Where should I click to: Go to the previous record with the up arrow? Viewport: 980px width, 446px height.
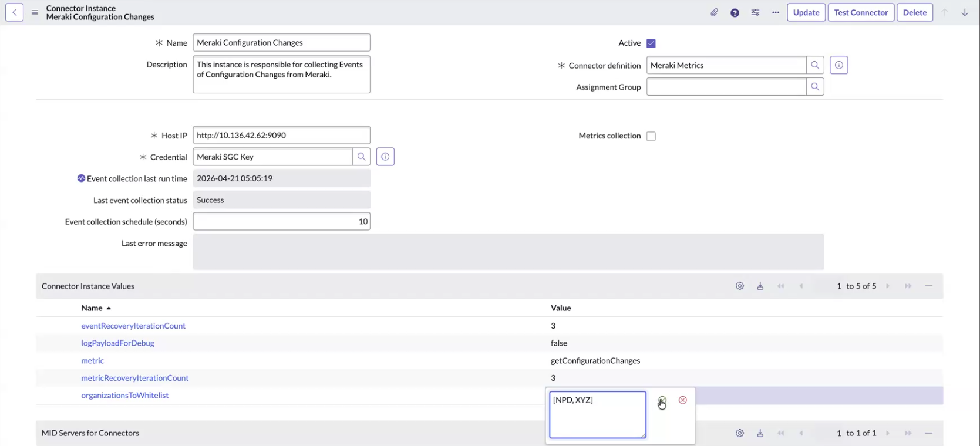coord(945,12)
